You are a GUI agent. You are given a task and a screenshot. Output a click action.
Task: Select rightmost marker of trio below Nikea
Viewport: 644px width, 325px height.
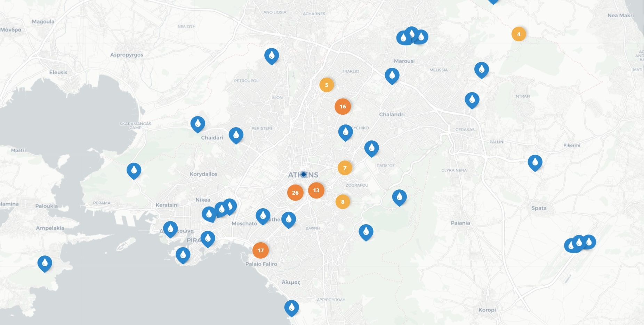click(x=230, y=206)
